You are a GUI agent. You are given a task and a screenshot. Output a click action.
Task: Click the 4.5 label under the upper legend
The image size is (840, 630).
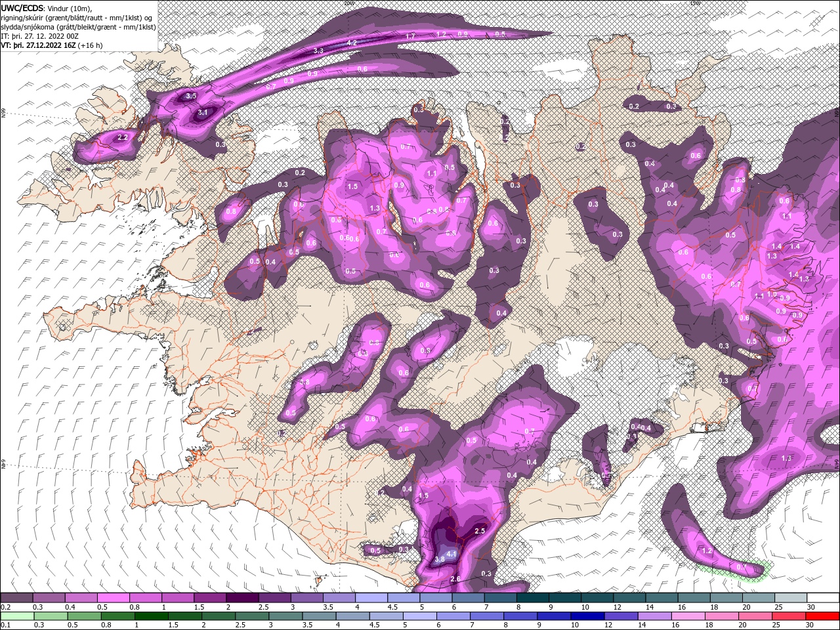pos(392,607)
